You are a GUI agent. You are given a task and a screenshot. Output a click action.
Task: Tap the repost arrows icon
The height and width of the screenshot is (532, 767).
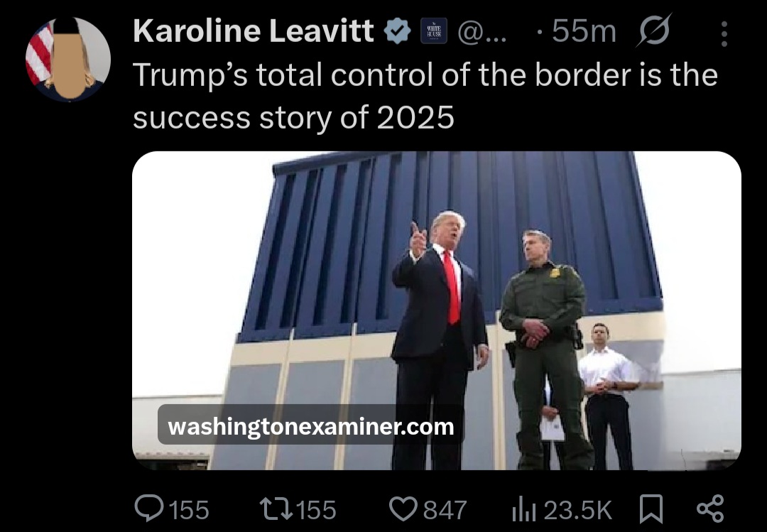(276, 509)
